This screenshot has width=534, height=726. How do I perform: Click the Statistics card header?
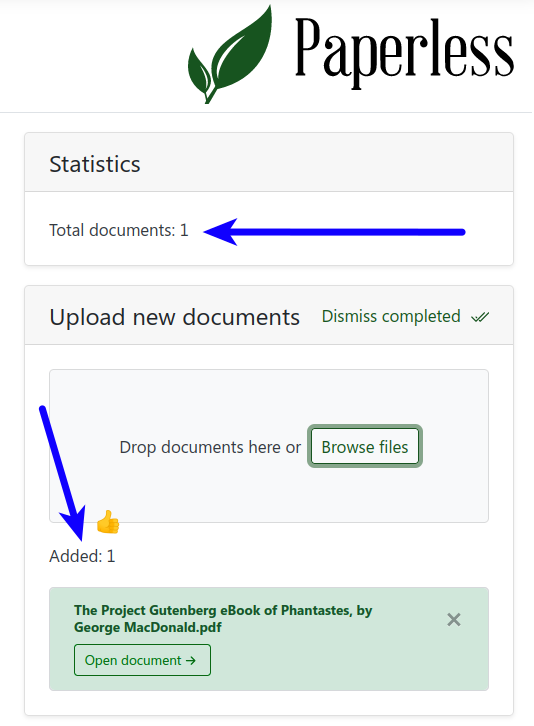pyautogui.click(x=269, y=163)
